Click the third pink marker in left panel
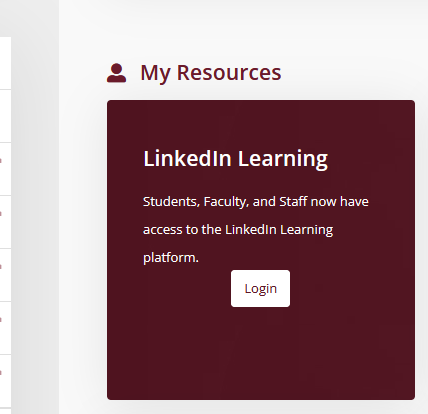The height and width of the screenshot is (414, 428). point(1,267)
